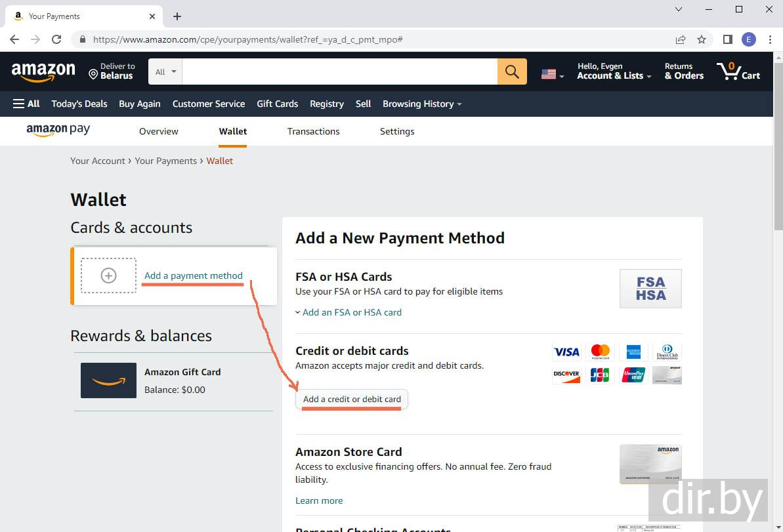Click the Visa card logo
The height and width of the screenshot is (532, 783).
point(566,352)
